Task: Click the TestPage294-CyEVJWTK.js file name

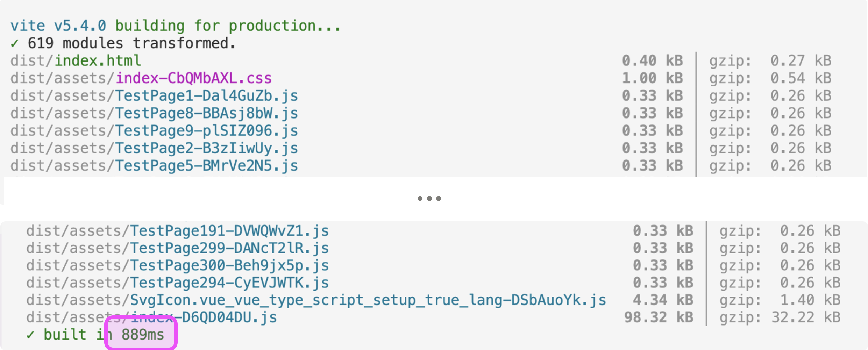Action: (229, 283)
